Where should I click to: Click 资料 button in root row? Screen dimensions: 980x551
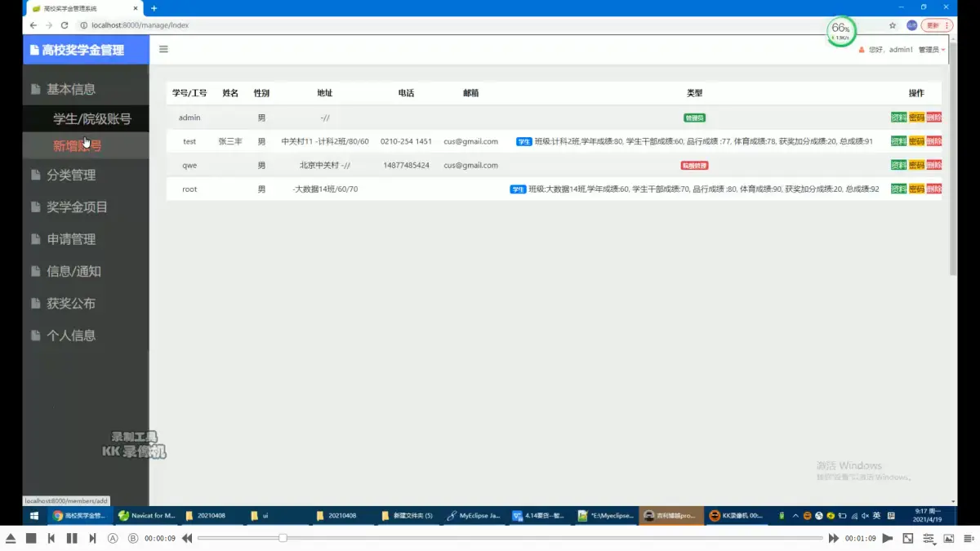898,189
